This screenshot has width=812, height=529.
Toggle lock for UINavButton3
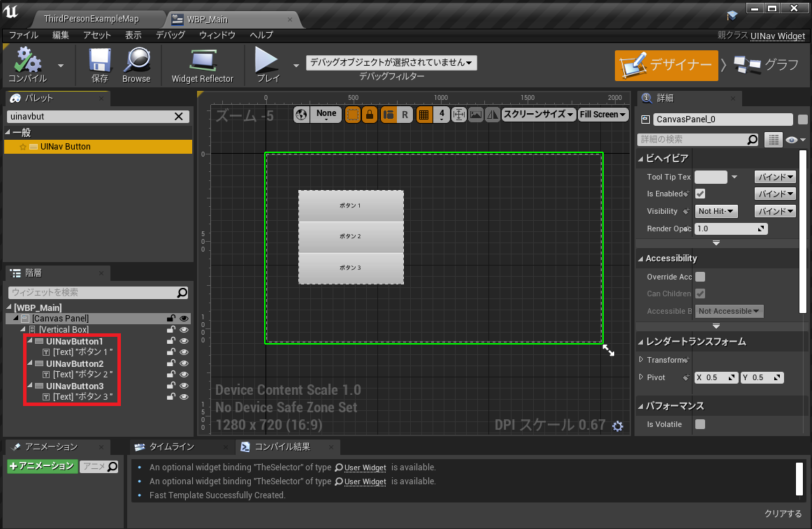click(171, 386)
